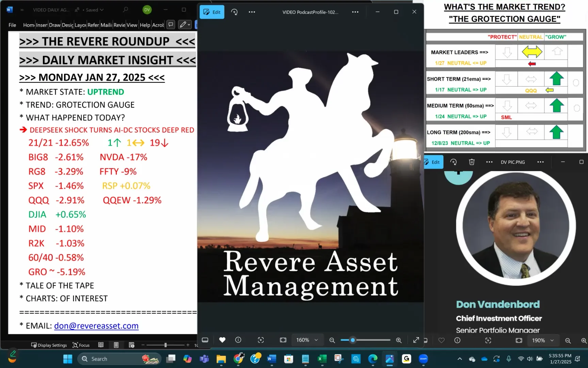588x368 pixels.
Task: Toggle Focus mode in Word
Action: [81, 345]
